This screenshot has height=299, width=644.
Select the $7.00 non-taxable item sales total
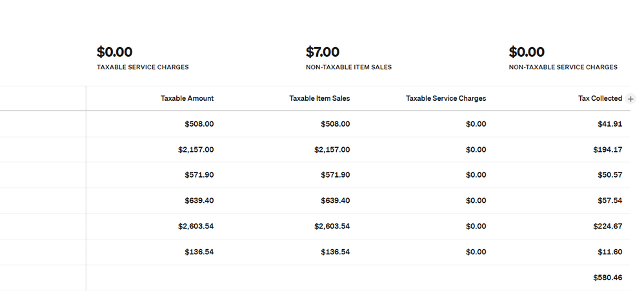click(323, 52)
